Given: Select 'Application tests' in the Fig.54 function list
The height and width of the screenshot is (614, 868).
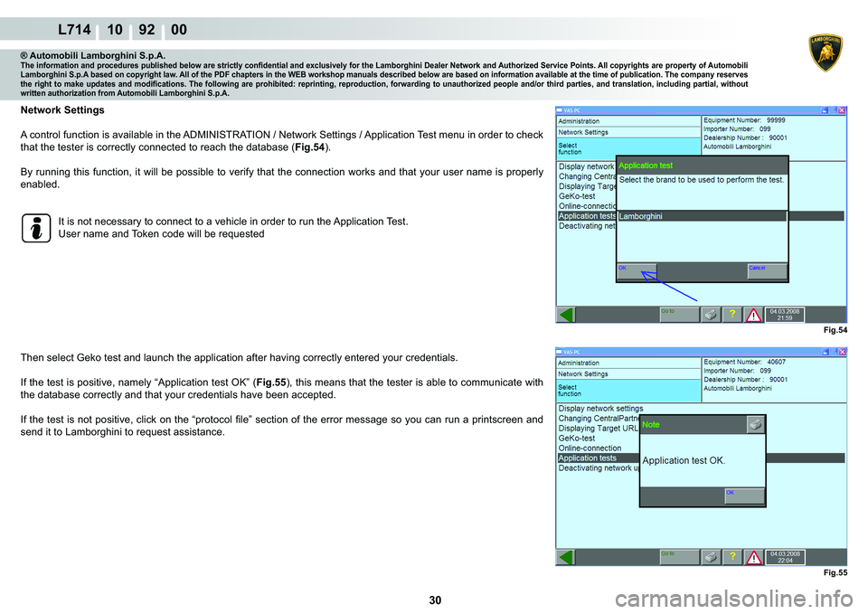Looking at the screenshot, I should (587, 216).
